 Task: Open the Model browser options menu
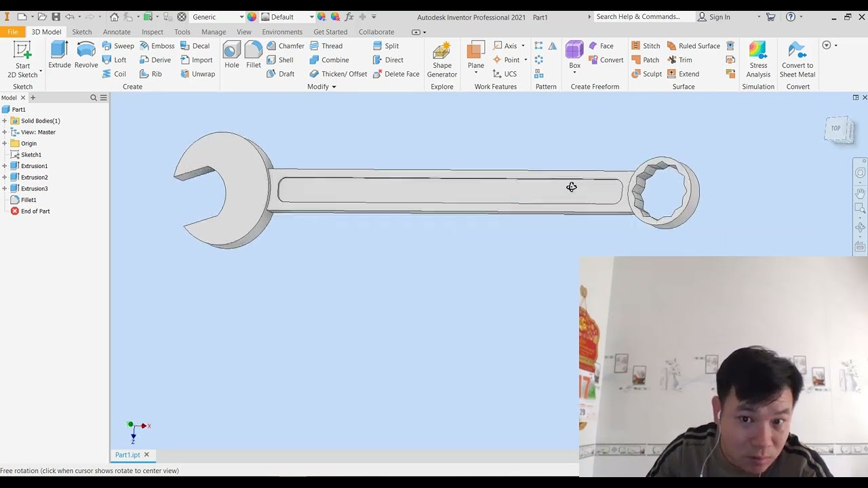click(x=103, y=98)
